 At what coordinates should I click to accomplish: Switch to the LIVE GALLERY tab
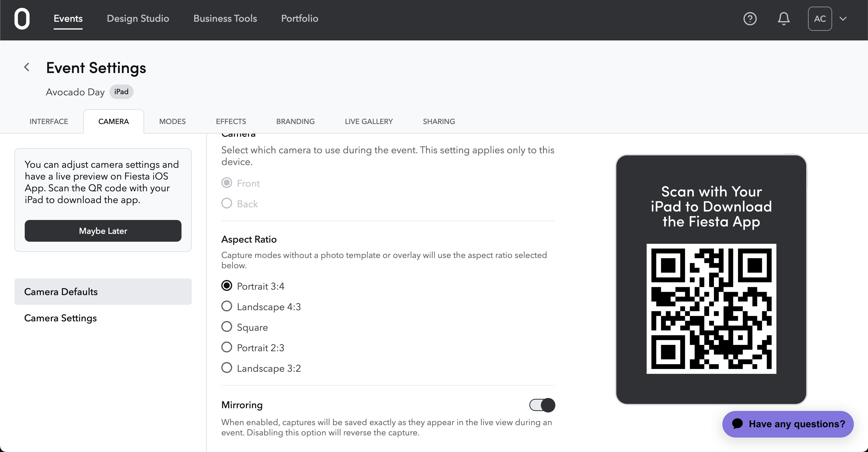369,121
